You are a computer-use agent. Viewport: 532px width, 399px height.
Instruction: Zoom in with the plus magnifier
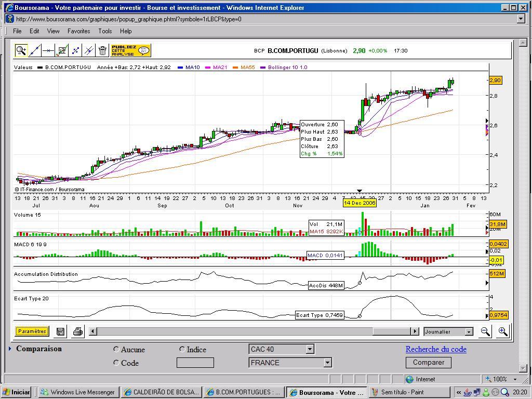pyautogui.click(x=503, y=331)
